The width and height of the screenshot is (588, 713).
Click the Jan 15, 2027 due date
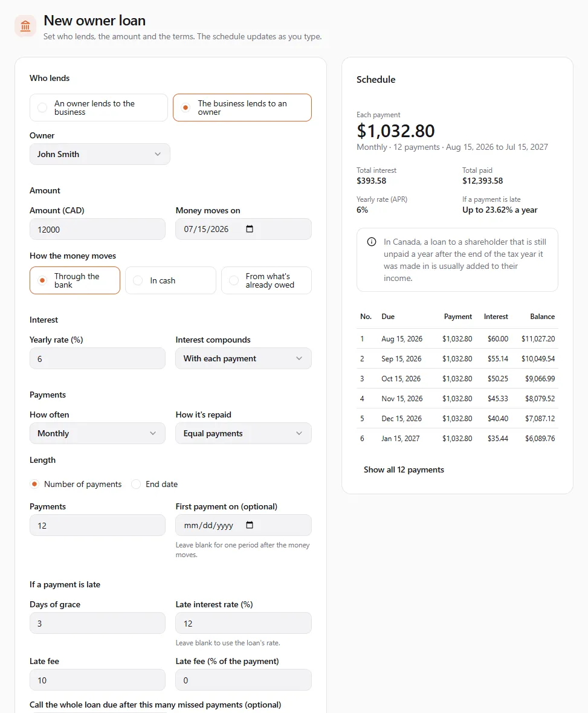click(401, 439)
